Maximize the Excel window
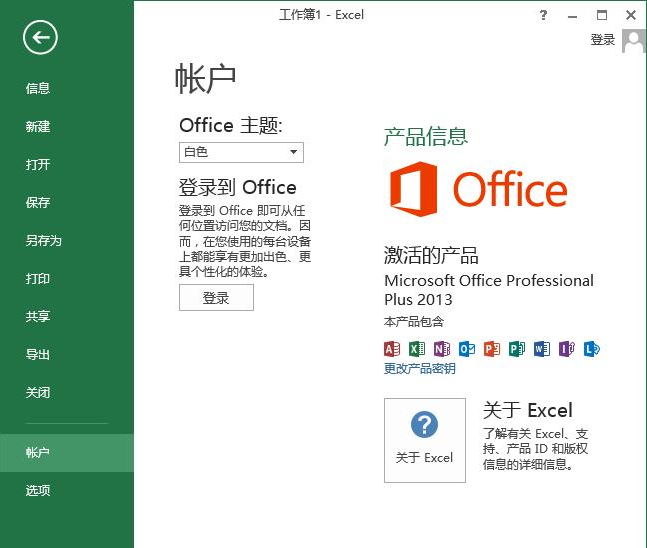 point(602,15)
